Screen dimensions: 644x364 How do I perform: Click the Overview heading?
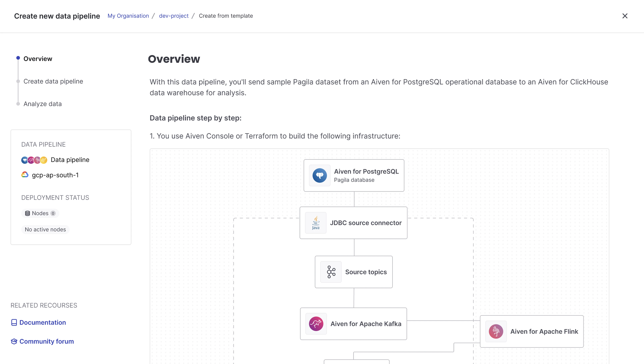[174, 59]
